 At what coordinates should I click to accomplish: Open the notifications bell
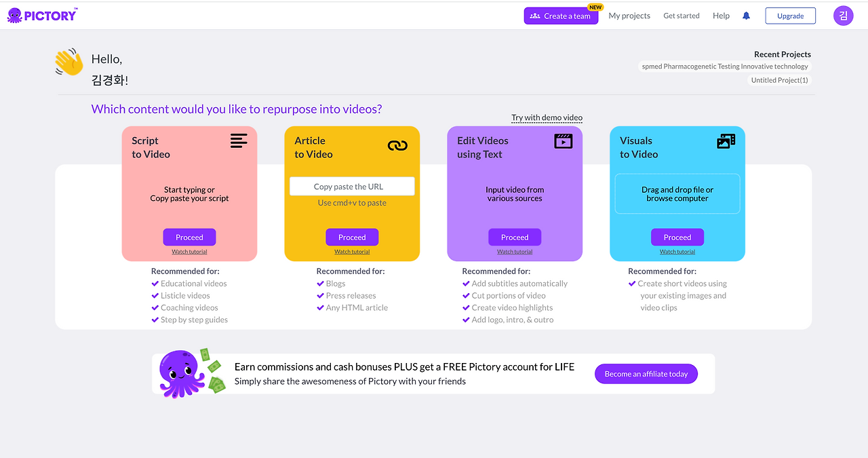tap(746, 16)
